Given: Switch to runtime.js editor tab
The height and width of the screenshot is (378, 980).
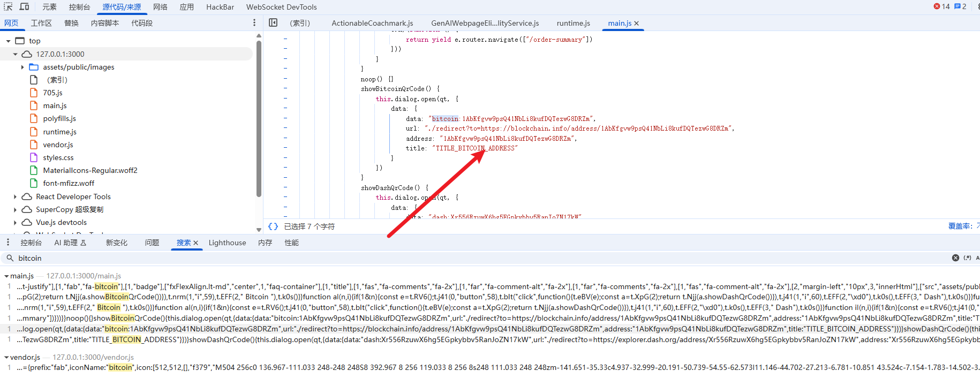Looking at the screenshot, I should point(573,23).
